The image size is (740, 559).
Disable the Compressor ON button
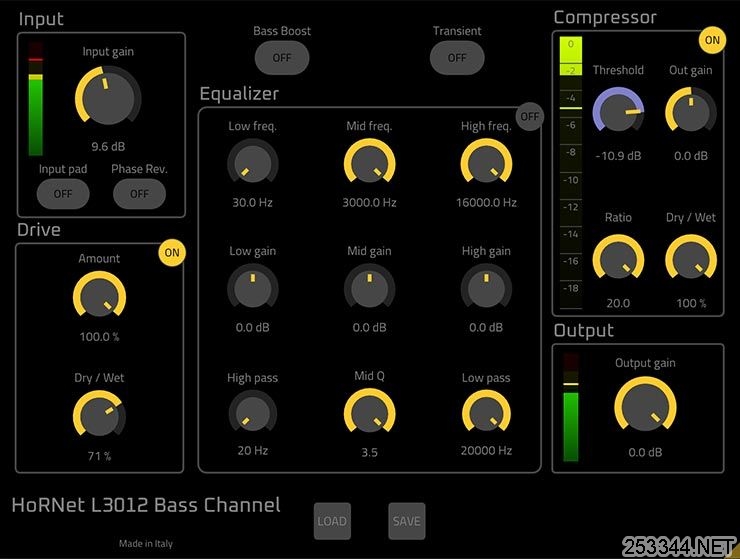pyautogui.click(x=712, y=40)
